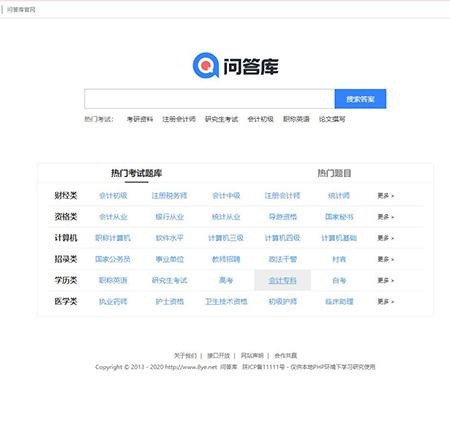Open 计算机四级 link
This screenshot has height=434, width=450.
coord(282,238)
